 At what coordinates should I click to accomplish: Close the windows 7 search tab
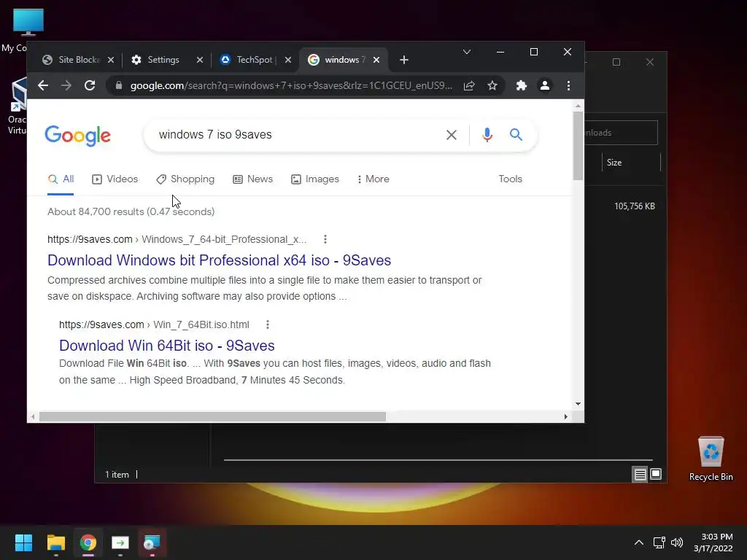point(376,60)
